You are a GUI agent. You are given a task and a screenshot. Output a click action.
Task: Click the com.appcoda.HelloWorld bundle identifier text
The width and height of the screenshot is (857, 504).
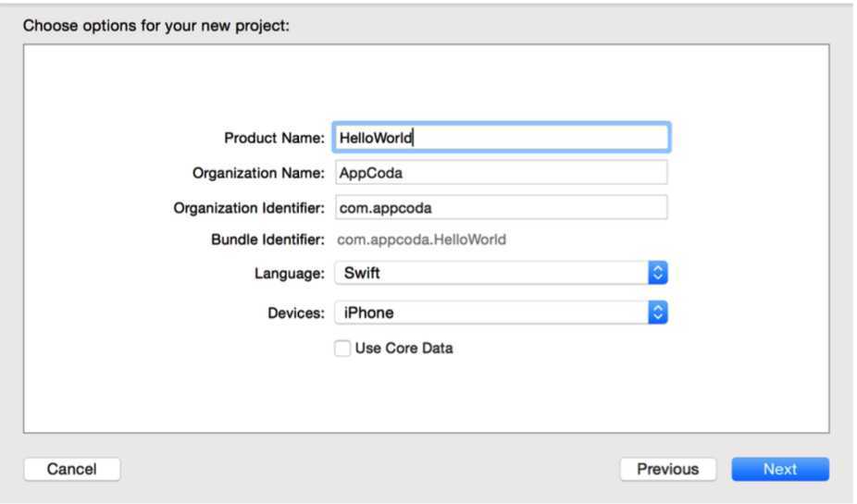(x=421, y=240)
